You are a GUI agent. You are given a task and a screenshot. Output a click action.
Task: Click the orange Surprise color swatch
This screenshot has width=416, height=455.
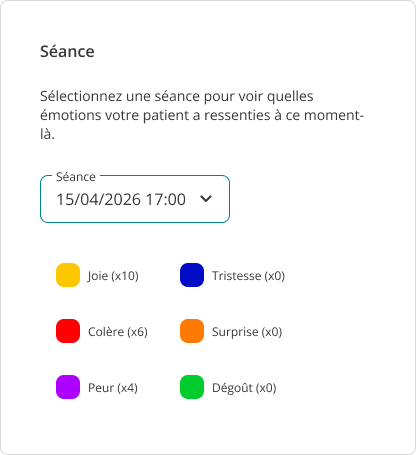click(x=192, y=331)
